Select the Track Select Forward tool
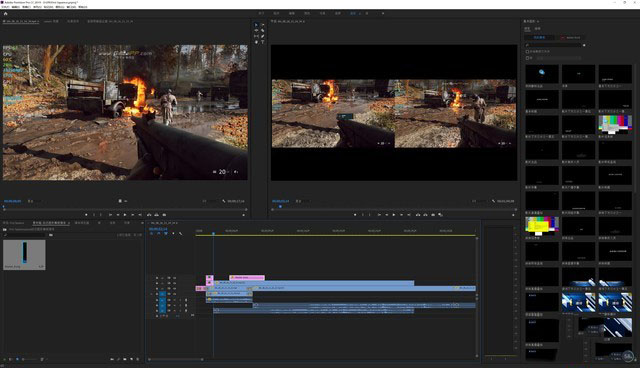Screen dimensions: 640x368 pos(262,25)
